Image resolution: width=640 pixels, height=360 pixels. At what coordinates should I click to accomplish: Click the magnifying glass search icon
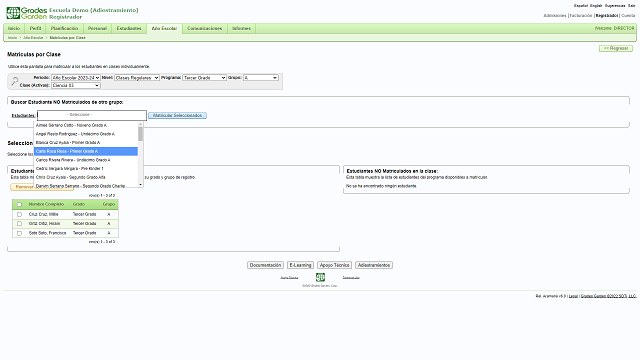click(x=15, y=81)
